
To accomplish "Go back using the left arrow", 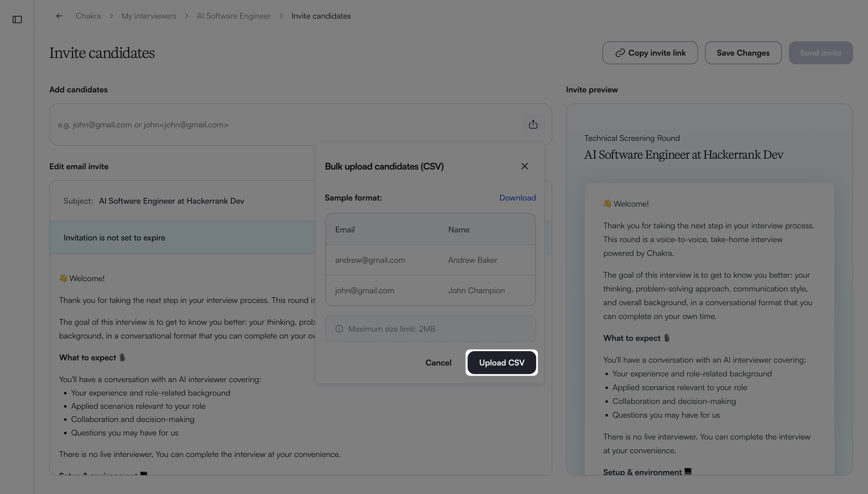I will coord(59,16).
